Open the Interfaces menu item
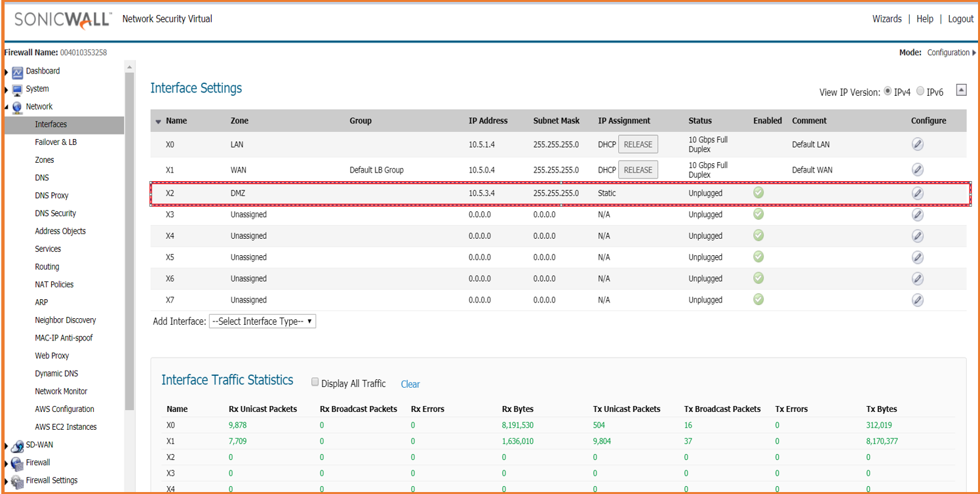The width and height of the screenshot is (980, 494). 50,125
